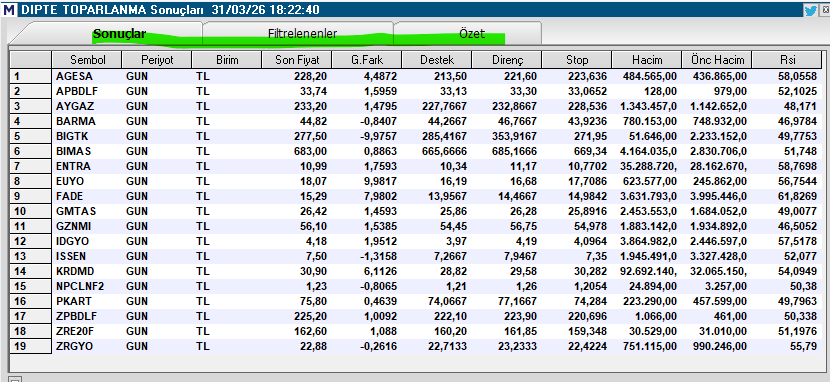Viewport: 830px width, 382px height.
Task: Click GZNMI Rsi value 46,5052
Action: (x=798, y=226)
